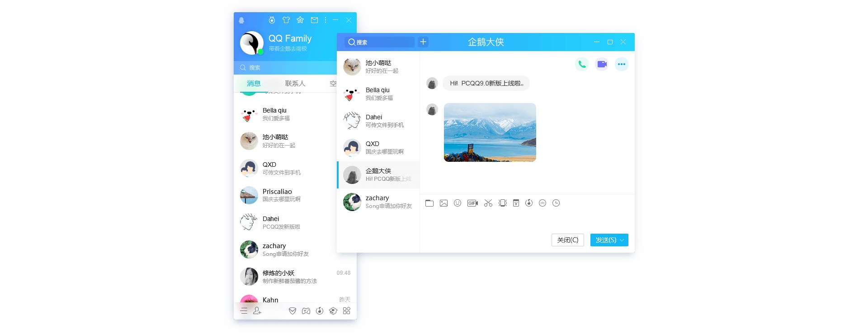Click the music share icon in chat toolbar
This screenshot has width=868, height=334.
tap(529, 203)
